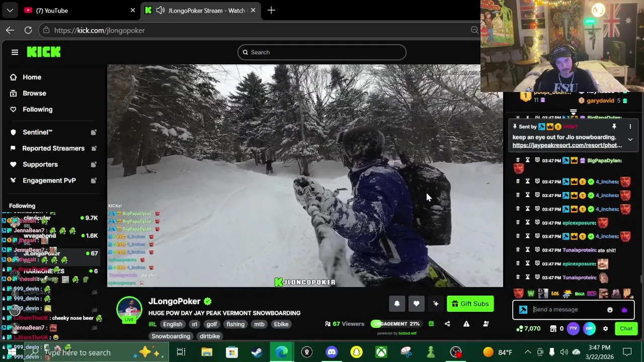
Task: Click the share stream icon
Action: (x=447, y=324)
